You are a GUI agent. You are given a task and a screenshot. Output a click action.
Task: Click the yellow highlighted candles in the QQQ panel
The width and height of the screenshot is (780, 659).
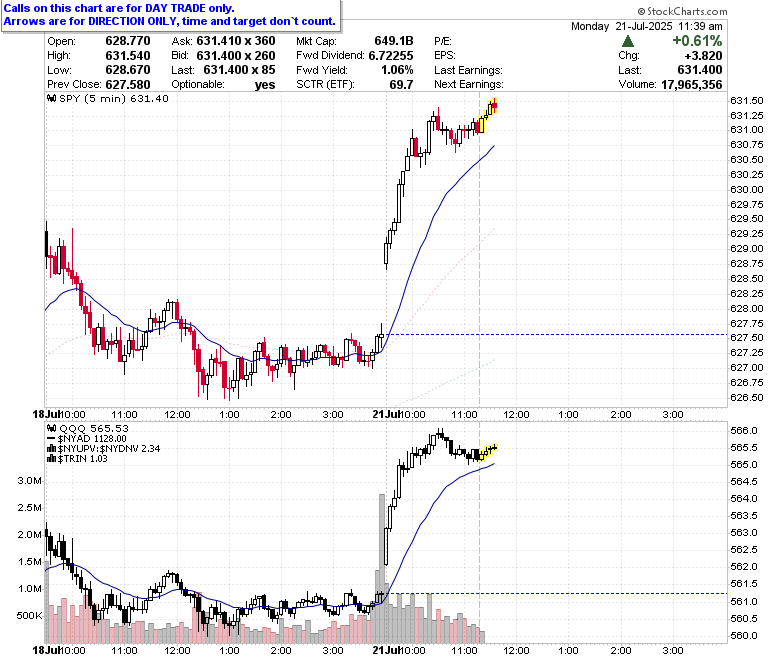click(x=487, y=452)
